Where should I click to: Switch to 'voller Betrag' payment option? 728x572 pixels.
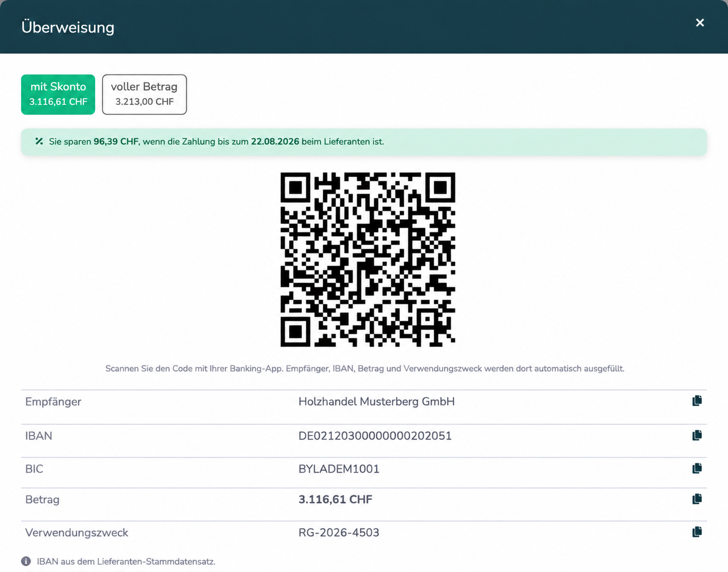click(x=145, y=94)
